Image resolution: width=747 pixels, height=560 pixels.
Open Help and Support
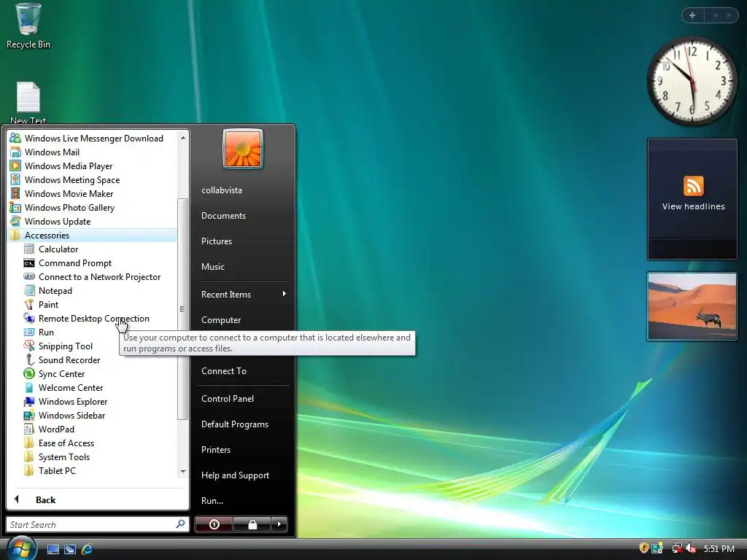pyautogui.click(x=236, y=475)
